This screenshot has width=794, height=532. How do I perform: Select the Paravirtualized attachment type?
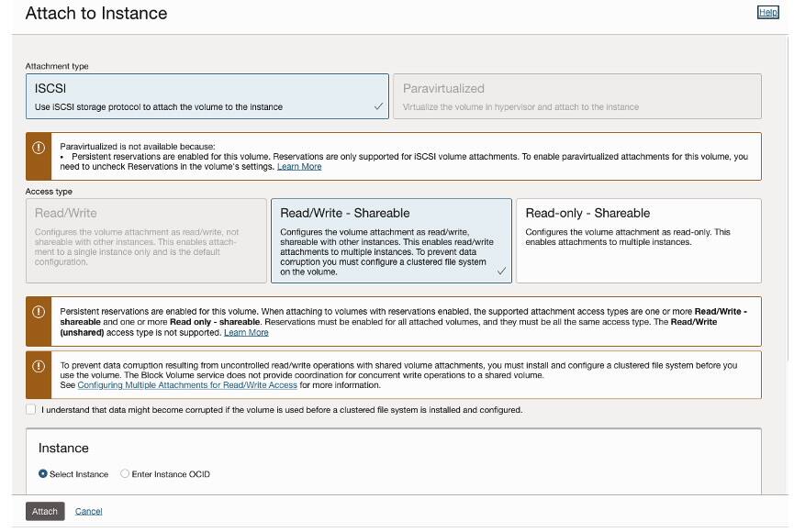[577, 96]
